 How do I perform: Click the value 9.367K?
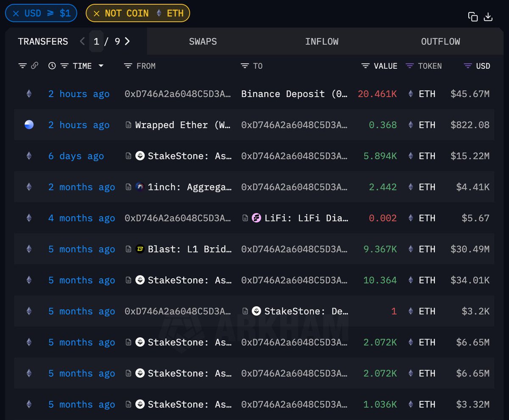(380, 249)
